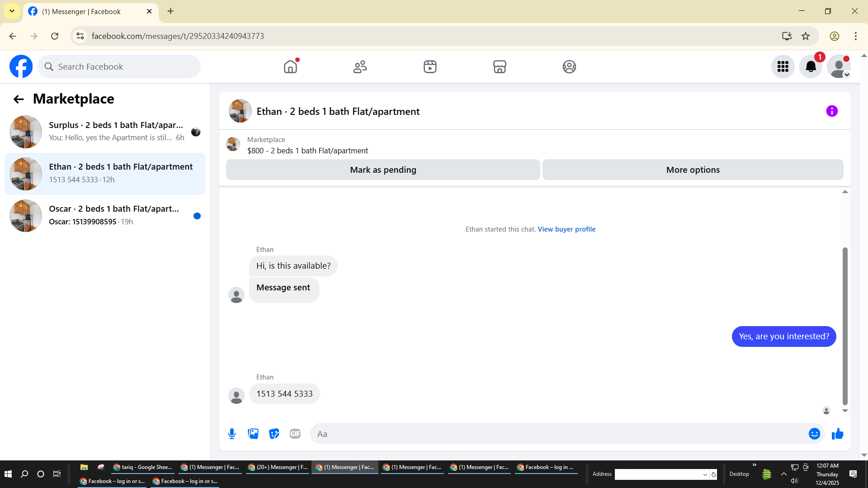Screen dimensions: 868x488
Task: Click the chat scroll-down arrow
Action: point(844,411)
